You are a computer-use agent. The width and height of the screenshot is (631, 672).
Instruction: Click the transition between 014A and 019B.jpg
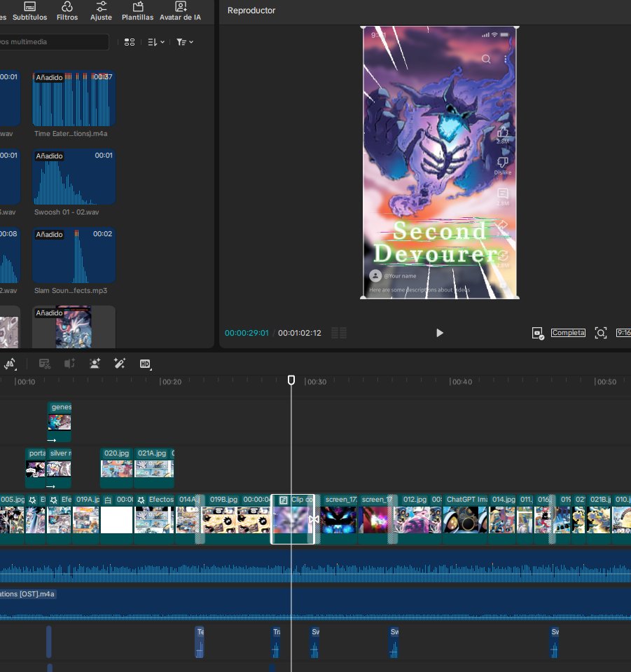200,519
